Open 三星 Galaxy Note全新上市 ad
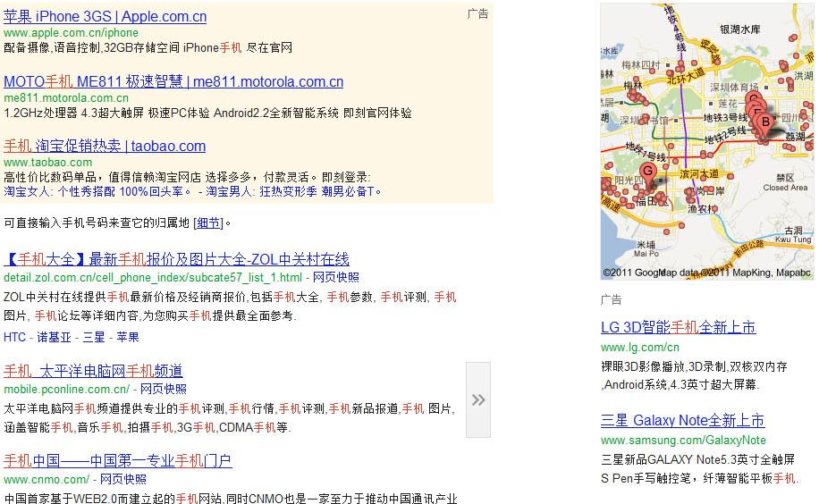Image resolution: width=819 pixels, height=504 pixels. pos(683,420)
